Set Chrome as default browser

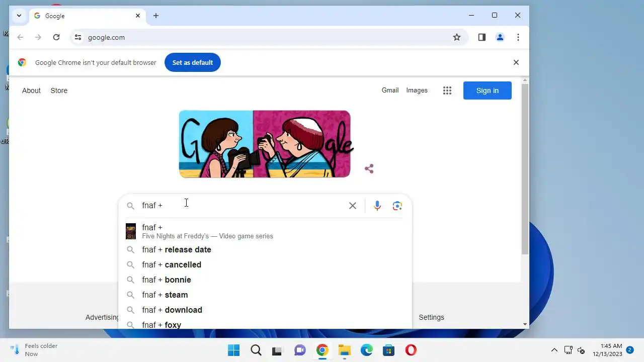tap(193, 62)
